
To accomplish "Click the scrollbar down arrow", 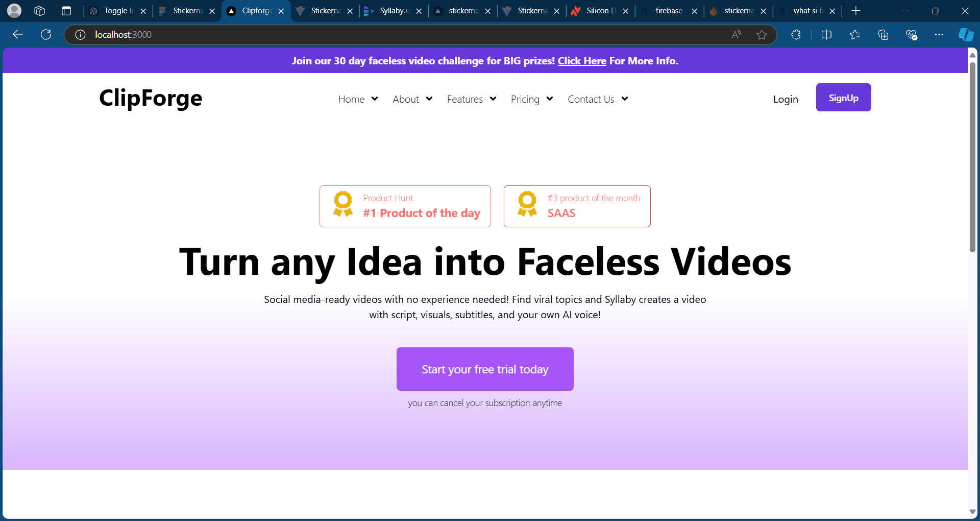I will (972, 512).
